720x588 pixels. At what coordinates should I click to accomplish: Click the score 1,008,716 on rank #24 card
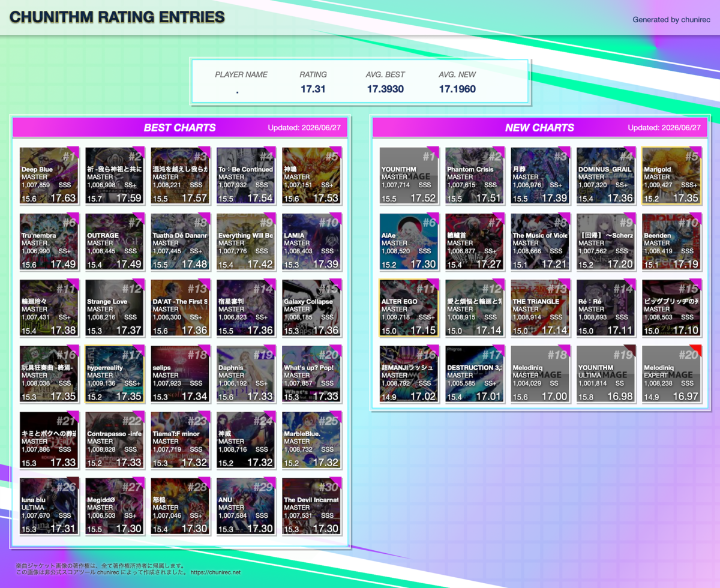click(234, 449)
